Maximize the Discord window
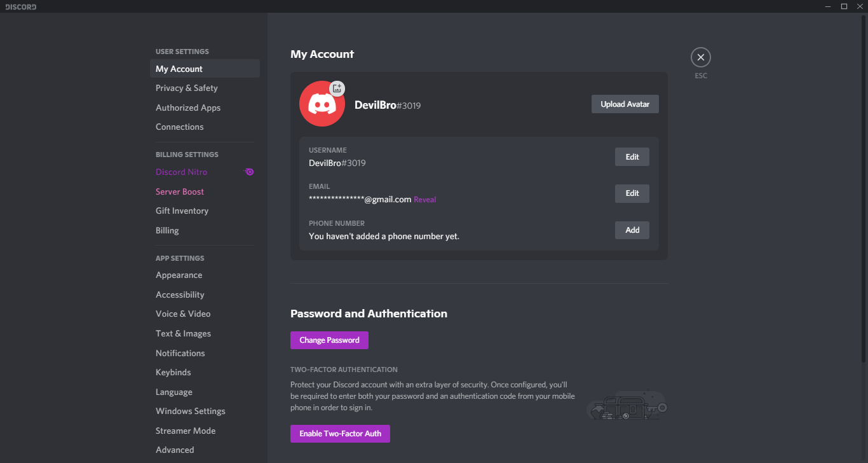This screenshot has height=463, width=868. pos(844,6)
